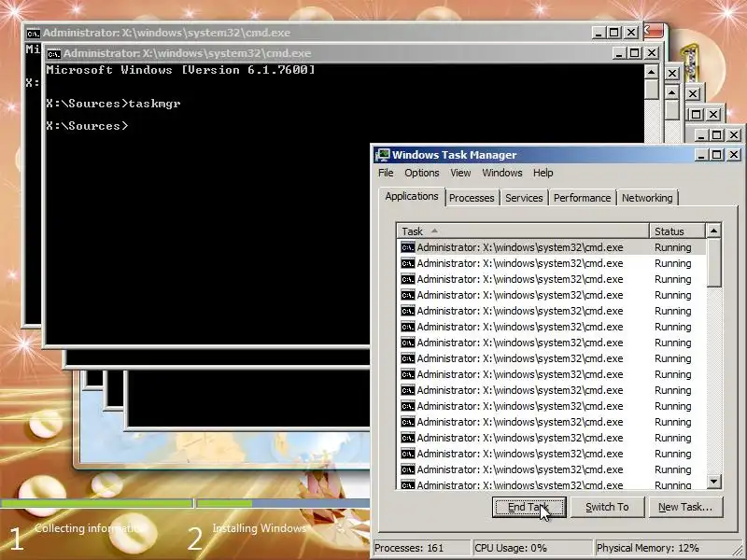Sort tasks by the Task column header
The image size is (747, 560).
coord(523,231)
